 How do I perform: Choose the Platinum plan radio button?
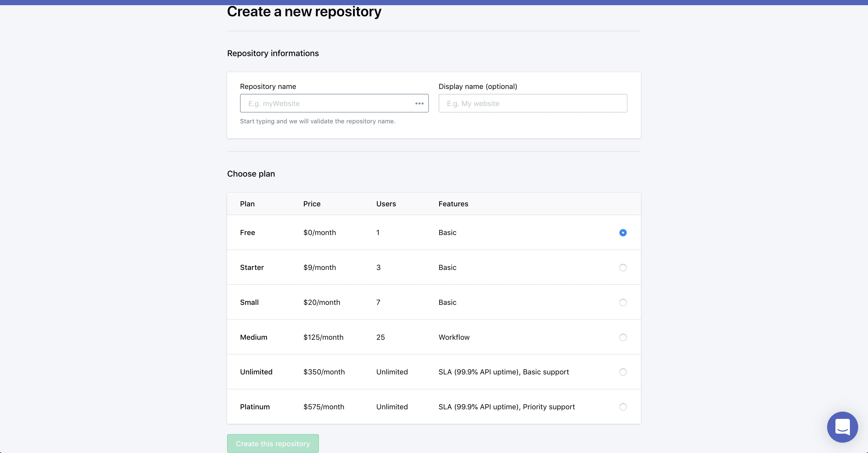pos(623,407)
